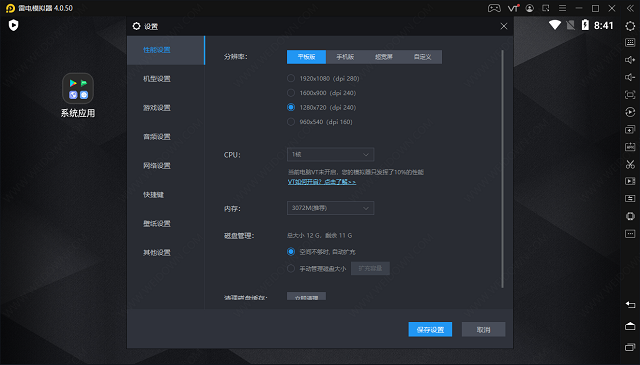The image size is (640, 365).
Task: Click shake/rotate device icon in sidebar
Action: coord(630,216)
